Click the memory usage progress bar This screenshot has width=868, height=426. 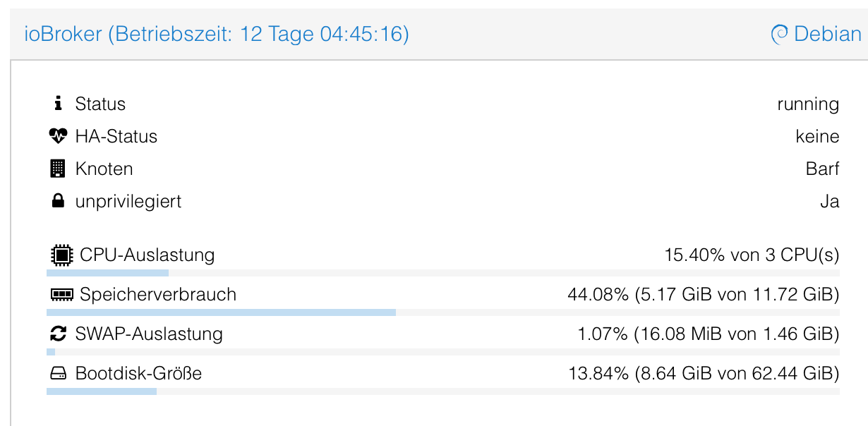tap(442, 312)
